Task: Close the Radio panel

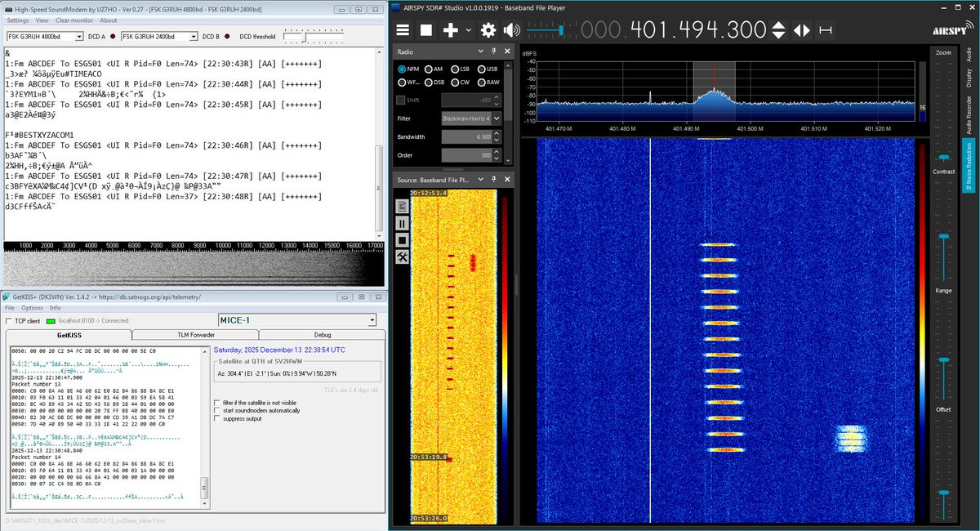Action: [506, 51]
